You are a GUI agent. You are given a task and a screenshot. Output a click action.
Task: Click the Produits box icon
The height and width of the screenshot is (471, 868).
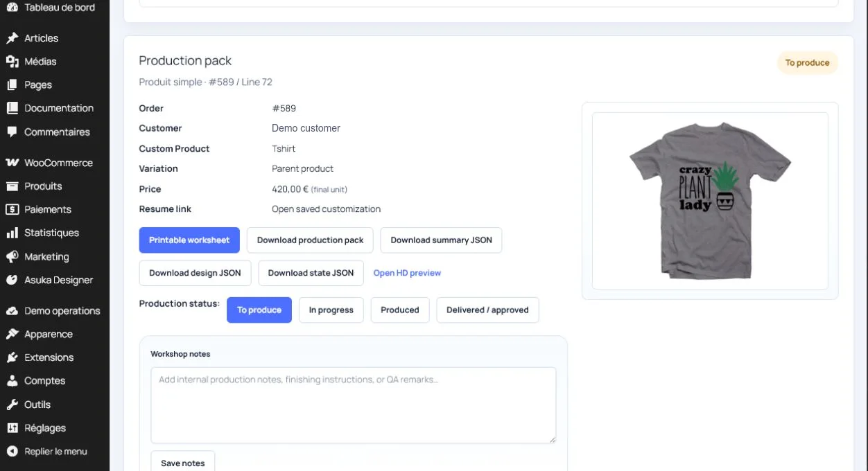(x=12, y=186)
